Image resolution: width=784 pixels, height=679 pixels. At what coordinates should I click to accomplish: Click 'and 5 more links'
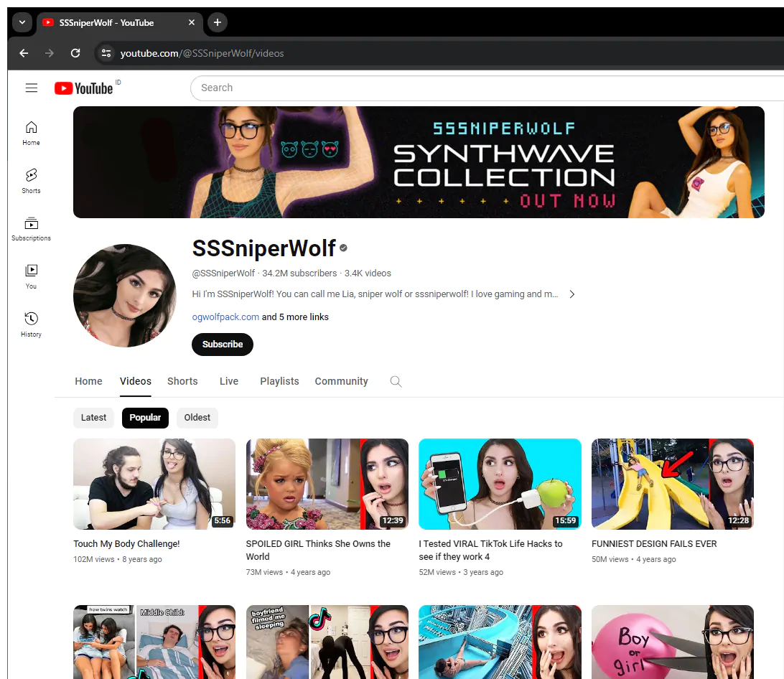(x=295, y=317)
